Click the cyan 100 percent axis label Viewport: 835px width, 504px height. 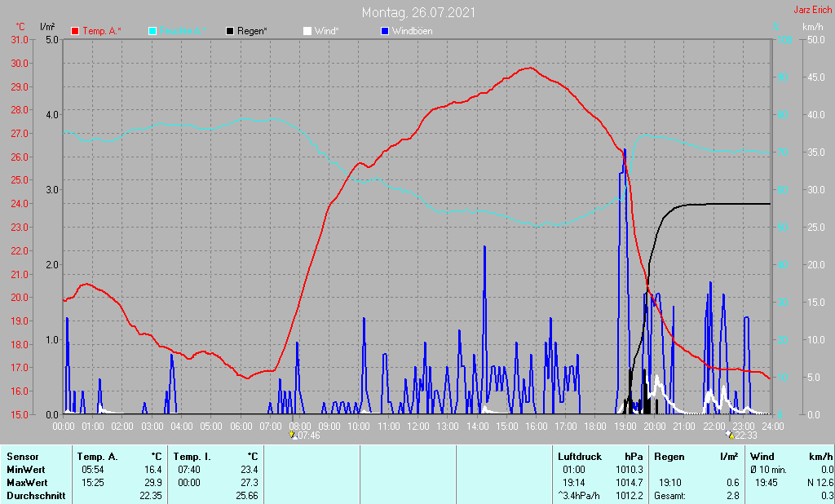point(785,40)
